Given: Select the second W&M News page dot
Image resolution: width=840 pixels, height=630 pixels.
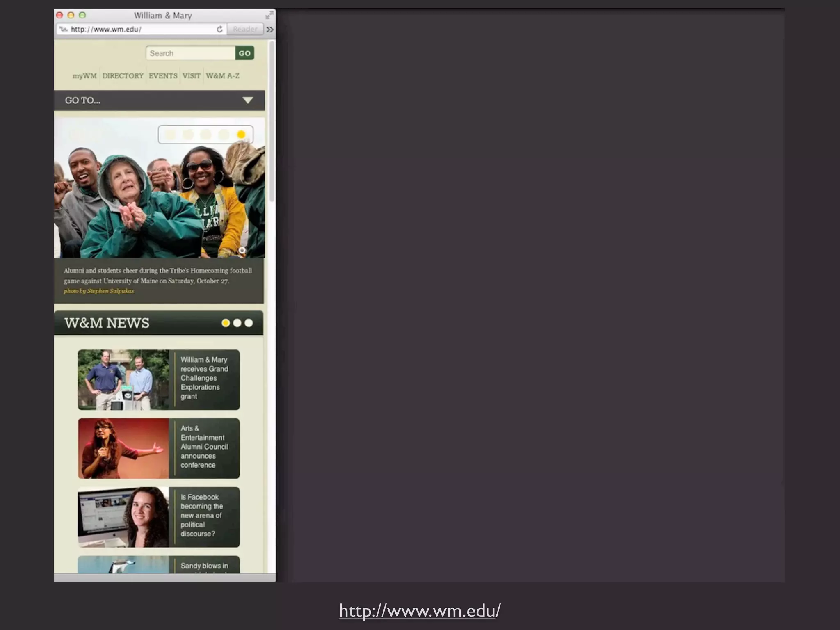Looking at the screenshot, I should tap(237, 323).
